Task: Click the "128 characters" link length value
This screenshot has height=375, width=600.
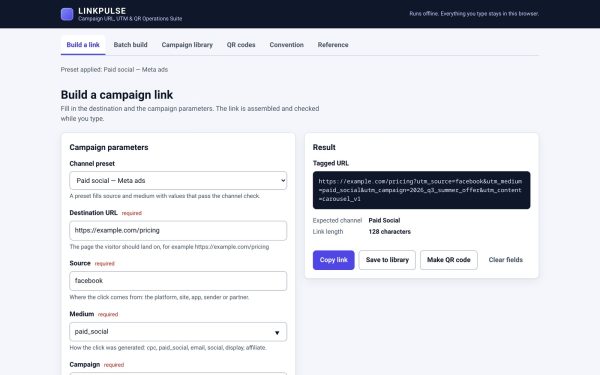Action: click(390, 232)
